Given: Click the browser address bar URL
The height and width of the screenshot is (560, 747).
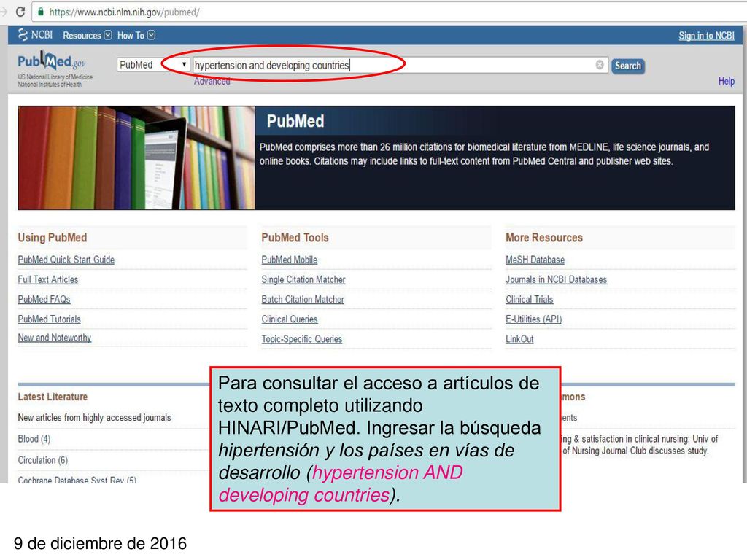Looking at the screenshot, I should click(x=124, y=12).
